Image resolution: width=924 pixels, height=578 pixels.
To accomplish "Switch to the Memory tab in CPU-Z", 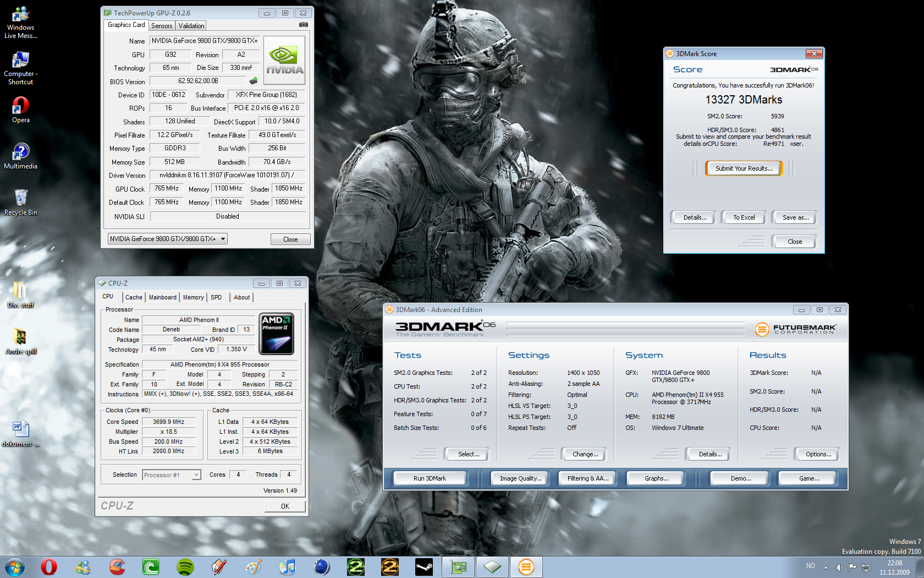I will 194,297.
